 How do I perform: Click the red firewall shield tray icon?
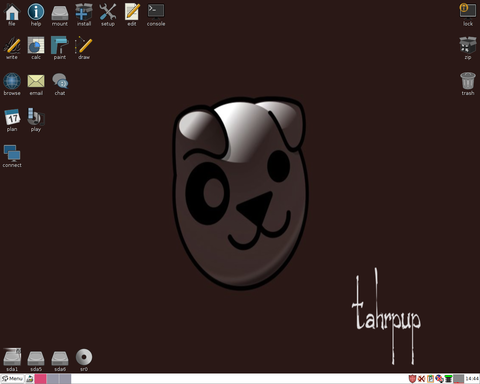(x=412, y=379)
